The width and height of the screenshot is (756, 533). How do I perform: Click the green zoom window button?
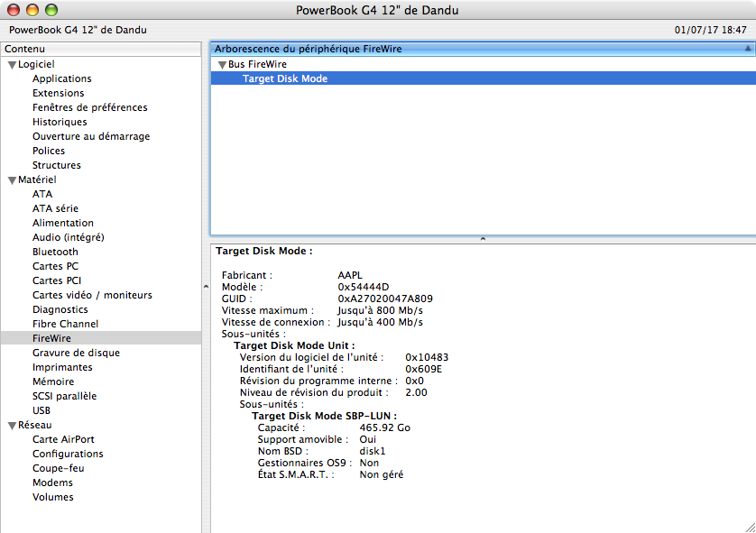click(x=51, y=10)
